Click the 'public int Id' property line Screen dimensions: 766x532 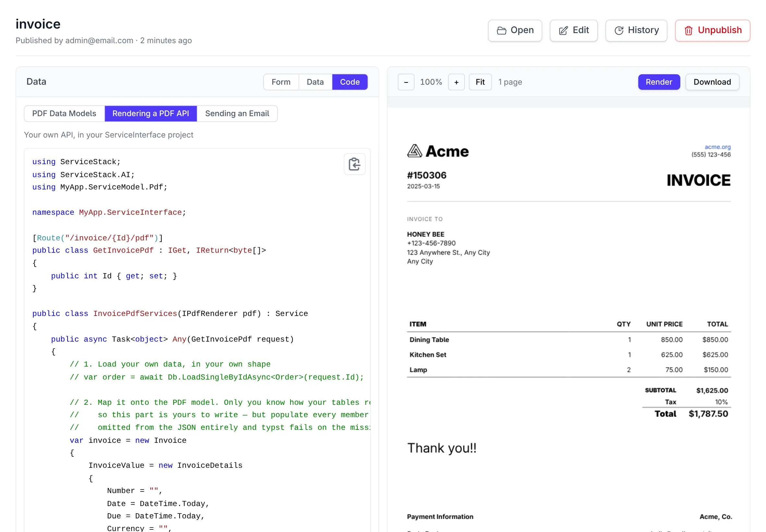click(114, 276)
